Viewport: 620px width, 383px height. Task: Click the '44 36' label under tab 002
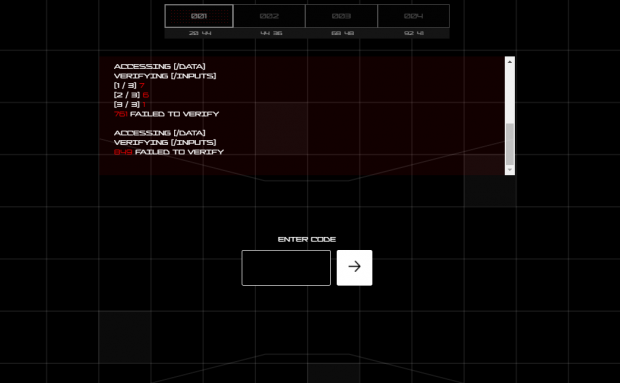[x=271, y=33]
